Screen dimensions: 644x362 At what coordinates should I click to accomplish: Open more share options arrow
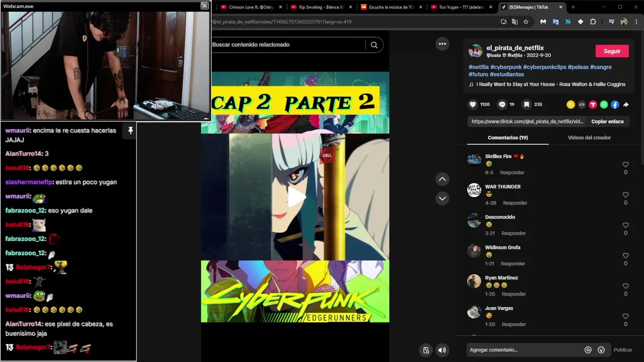(626, 105)
